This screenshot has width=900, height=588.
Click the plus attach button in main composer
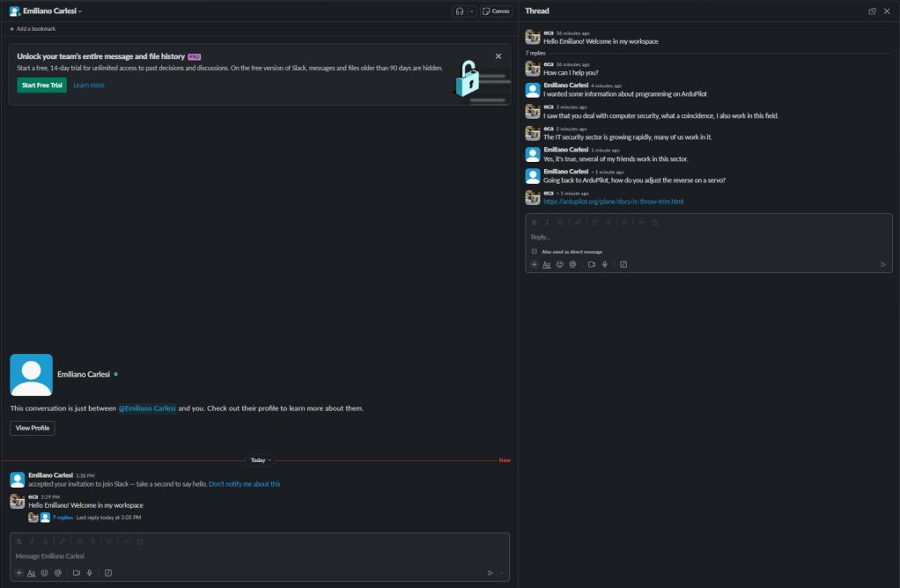[x=18, y=573]
